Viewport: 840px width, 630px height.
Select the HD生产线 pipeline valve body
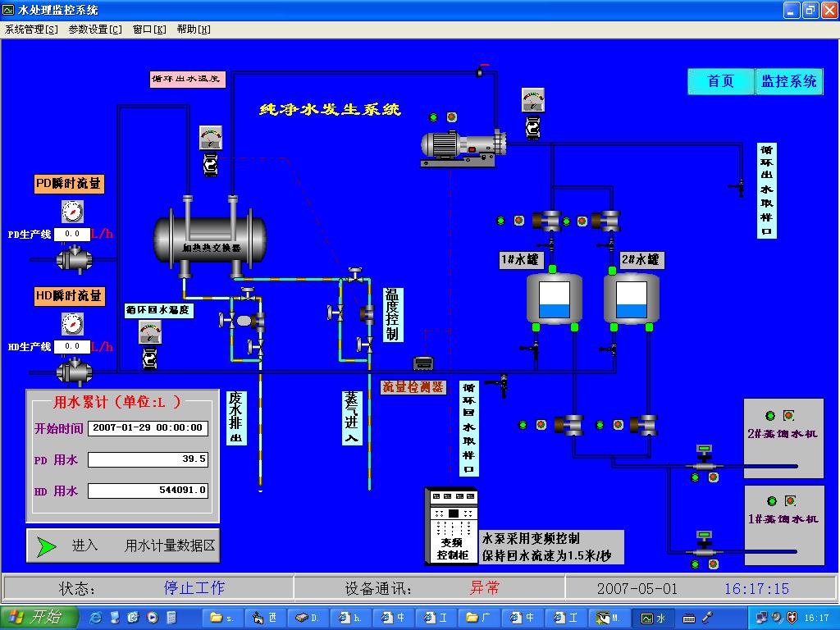tap(75, 372)
